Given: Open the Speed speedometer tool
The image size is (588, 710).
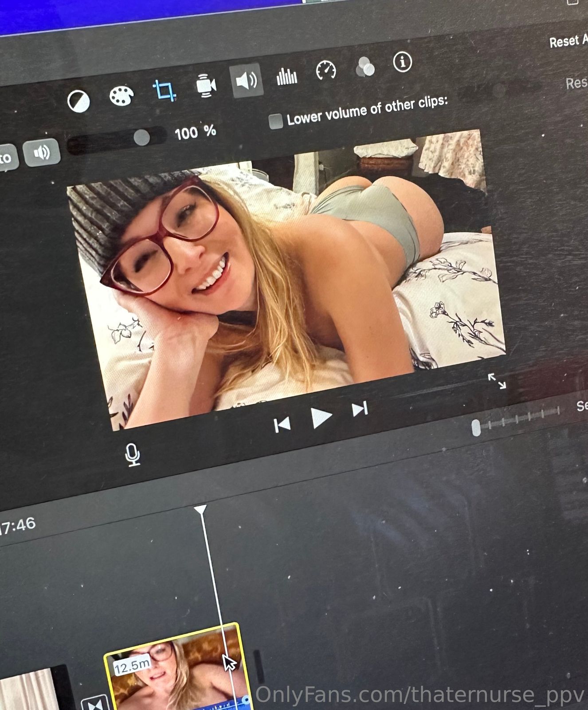Looking at the screenshot, I should [x=326, y=71].
